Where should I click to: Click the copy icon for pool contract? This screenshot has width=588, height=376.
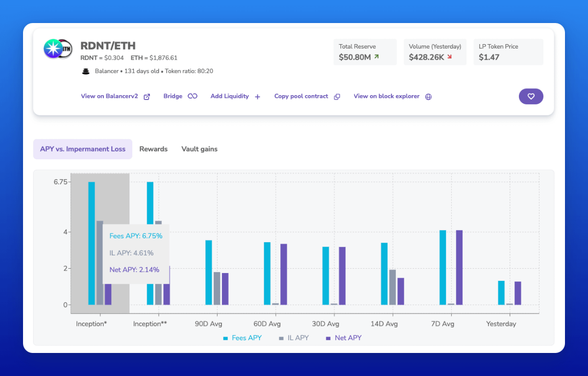tap(337, 97)
